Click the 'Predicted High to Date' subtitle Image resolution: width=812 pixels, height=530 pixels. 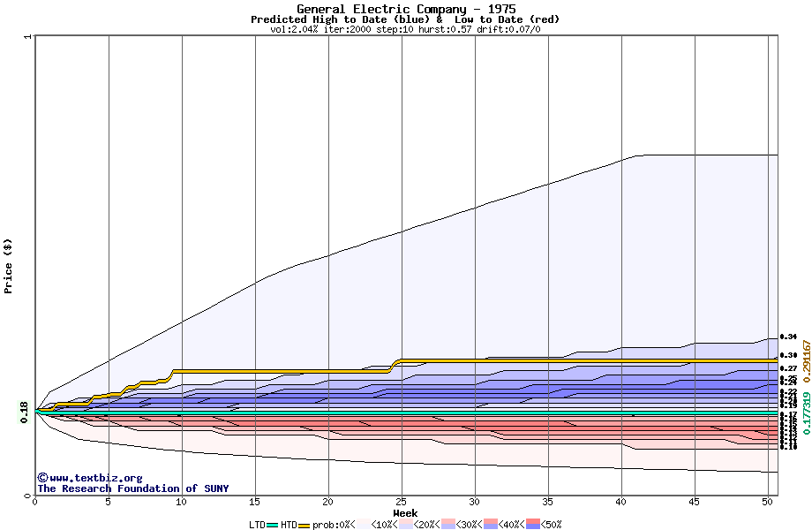pyautogui.click(x=318, y=19)
